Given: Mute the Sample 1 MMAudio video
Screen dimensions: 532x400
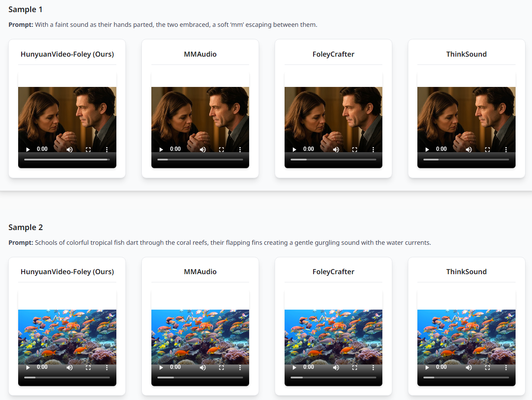Looking at the screenshot, I should (x=202, y=149).
